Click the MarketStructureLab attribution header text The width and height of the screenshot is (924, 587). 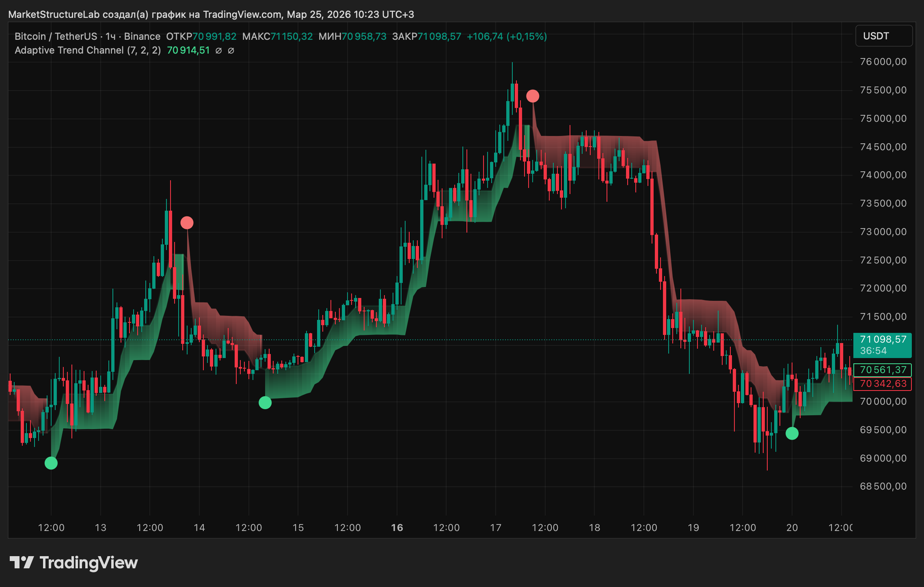click(x=211, y=15)
